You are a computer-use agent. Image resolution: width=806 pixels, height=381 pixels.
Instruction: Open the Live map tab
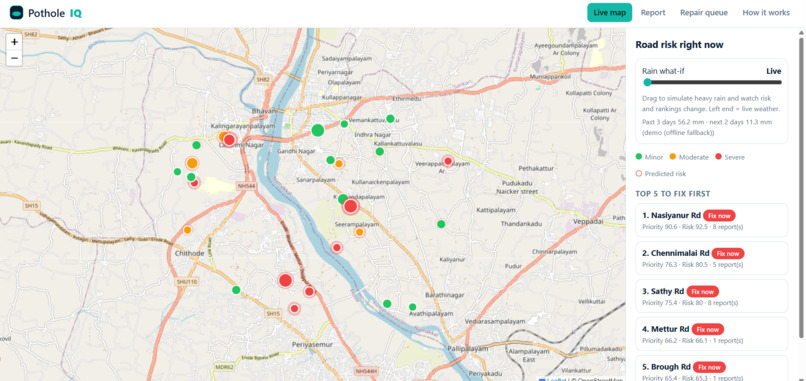coord(610,12)
